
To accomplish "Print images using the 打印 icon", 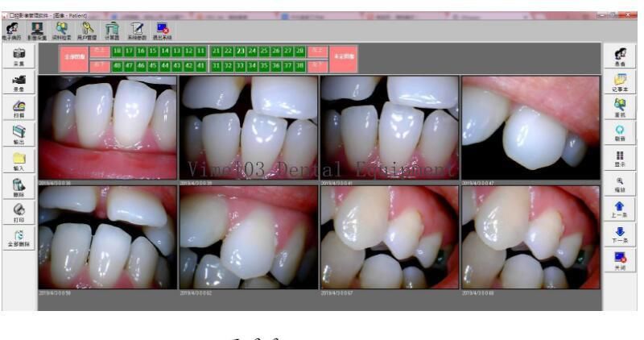I will tap(19, 213).
